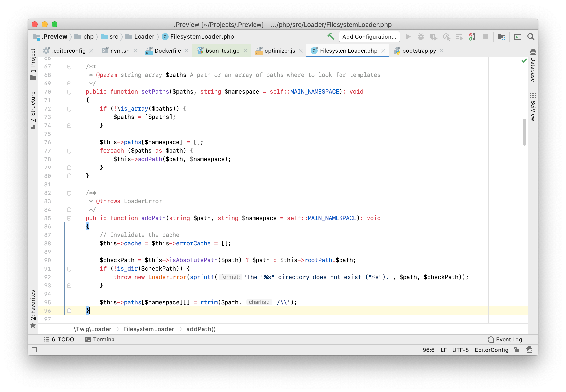The image size is (566, 392).
Task: Click the Build project hammer icon
Action: click(331, 37)
